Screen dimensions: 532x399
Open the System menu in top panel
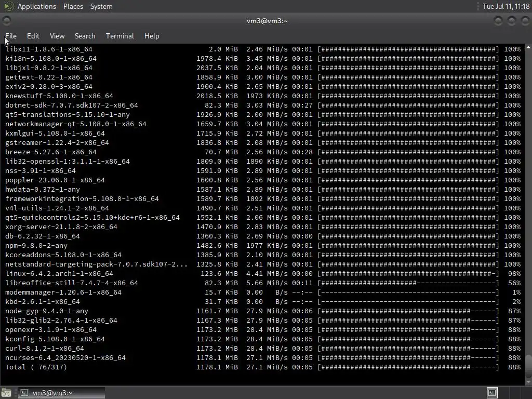[101, 6]
